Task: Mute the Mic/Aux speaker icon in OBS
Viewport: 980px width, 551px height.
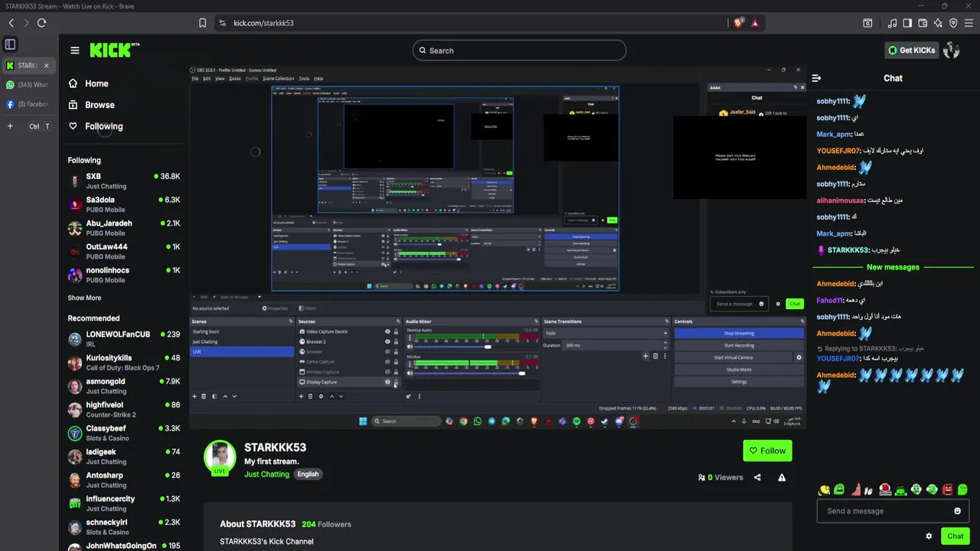Action: click(x=409, y=373)
